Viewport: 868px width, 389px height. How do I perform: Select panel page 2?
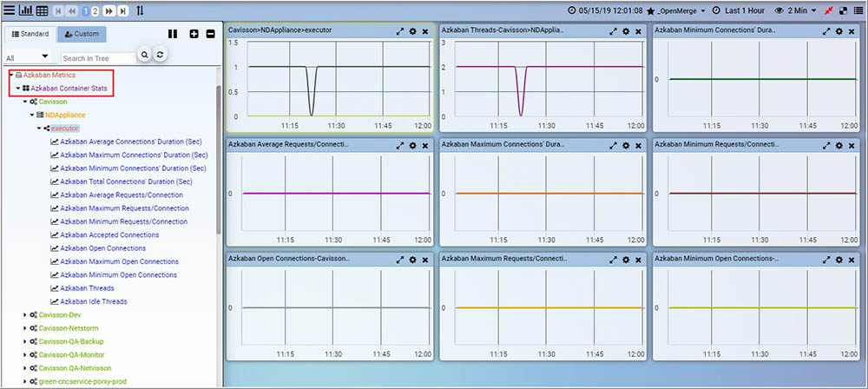pos(95,10)
